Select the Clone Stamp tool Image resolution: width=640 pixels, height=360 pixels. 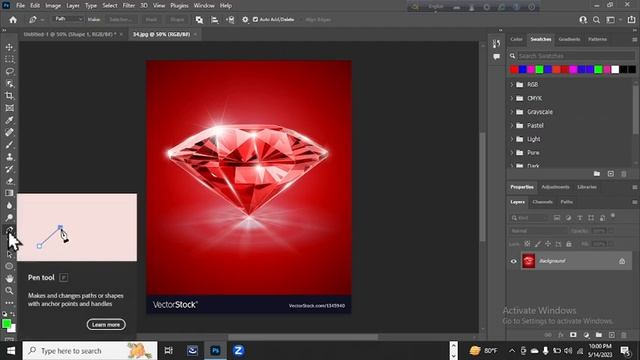9,157
